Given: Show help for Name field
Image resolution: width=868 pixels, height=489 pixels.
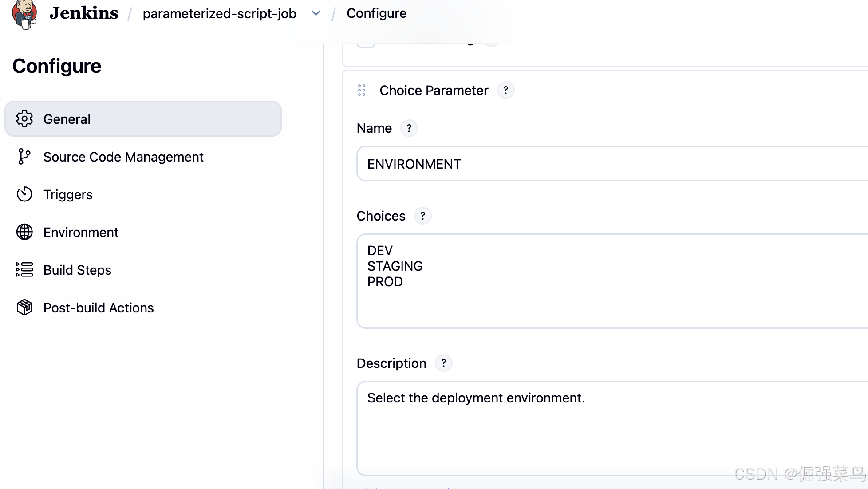Looking at the screenshot, I should click(409, 128).
